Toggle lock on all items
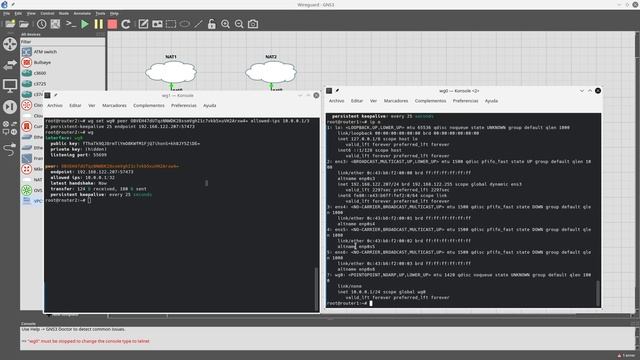This screenshot has width=640, height=360. coord(211,24)
